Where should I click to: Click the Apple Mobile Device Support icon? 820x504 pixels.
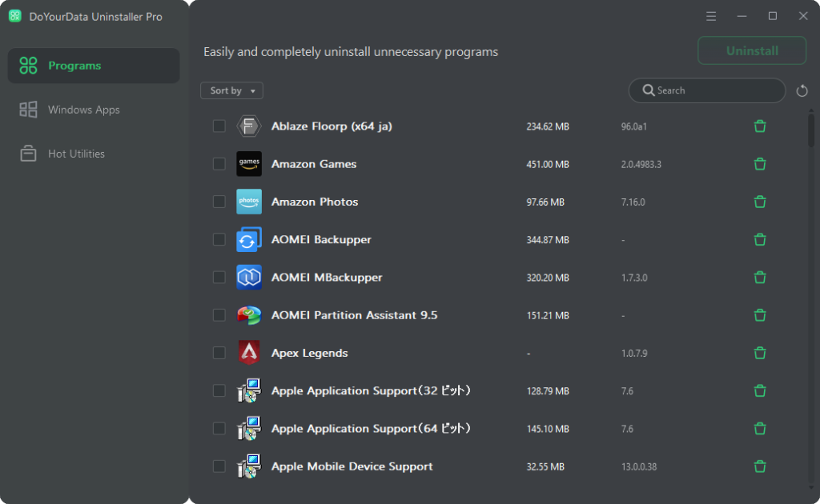pos(249,466)
